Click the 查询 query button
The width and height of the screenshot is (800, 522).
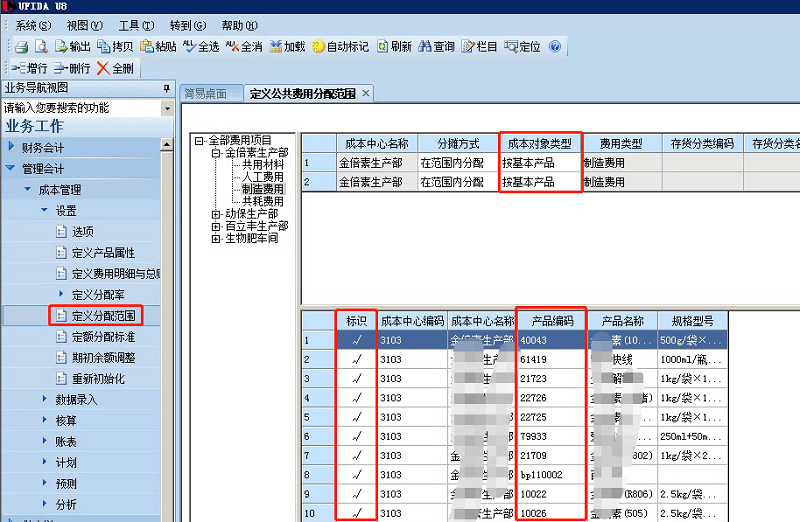coord(437,47)
